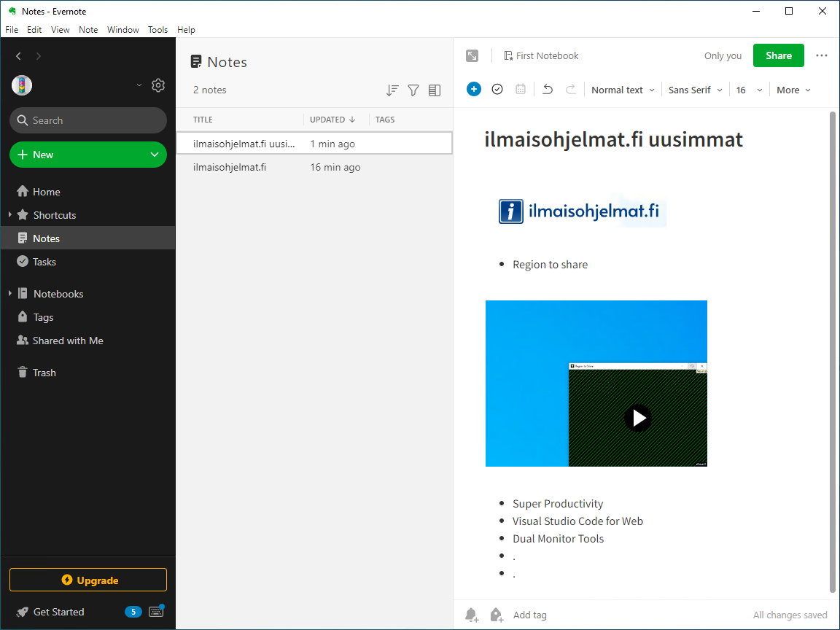
Task: Select the ilmaisohjelmat.fi note from 16 min ago
Action: point(314,167)
